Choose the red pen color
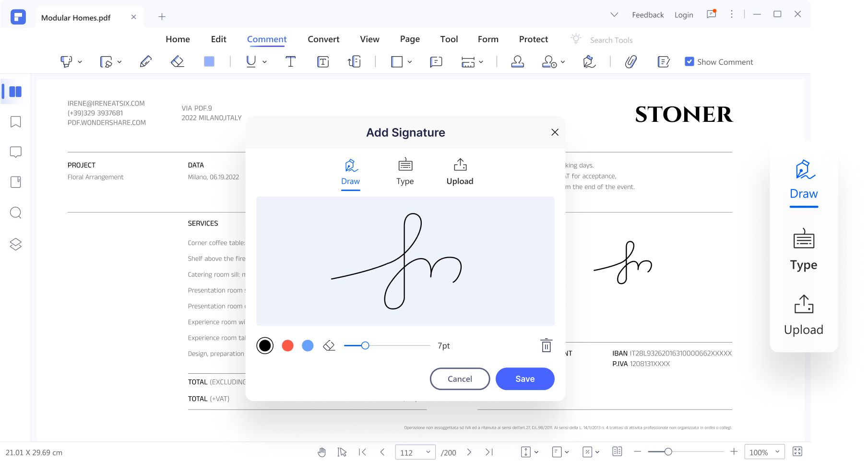This screenshot has height=462, width=868. click(x=287, y=345)
